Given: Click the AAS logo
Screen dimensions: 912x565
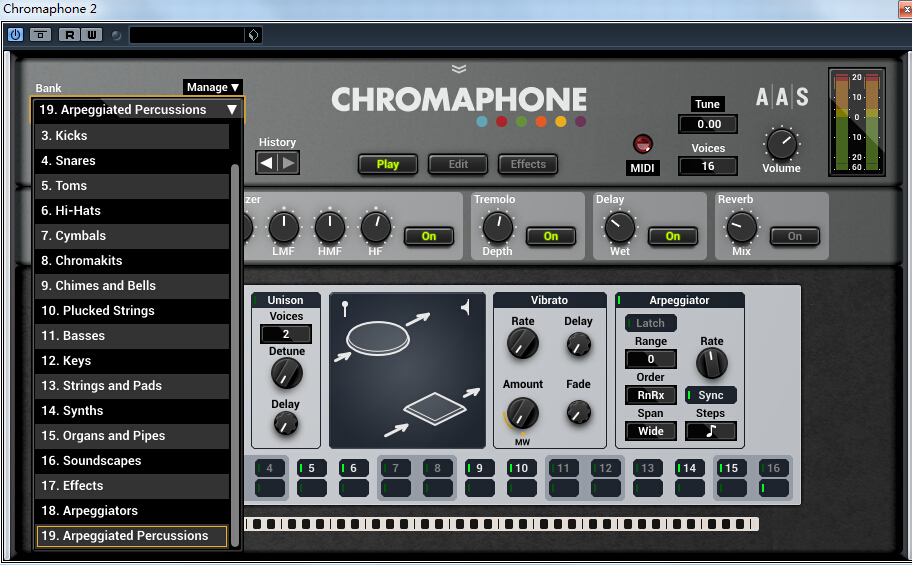Looking at the screenshot, I should (782, 97).
